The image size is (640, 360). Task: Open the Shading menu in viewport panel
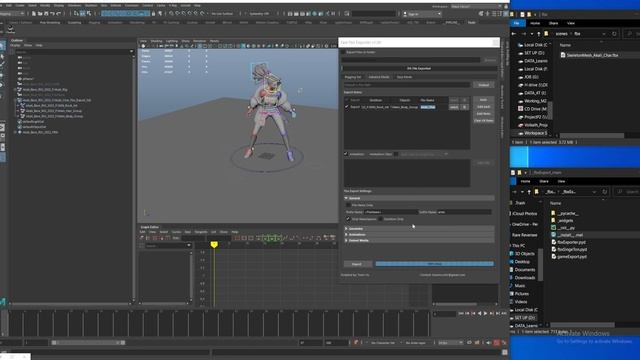(x=156, y=41)
